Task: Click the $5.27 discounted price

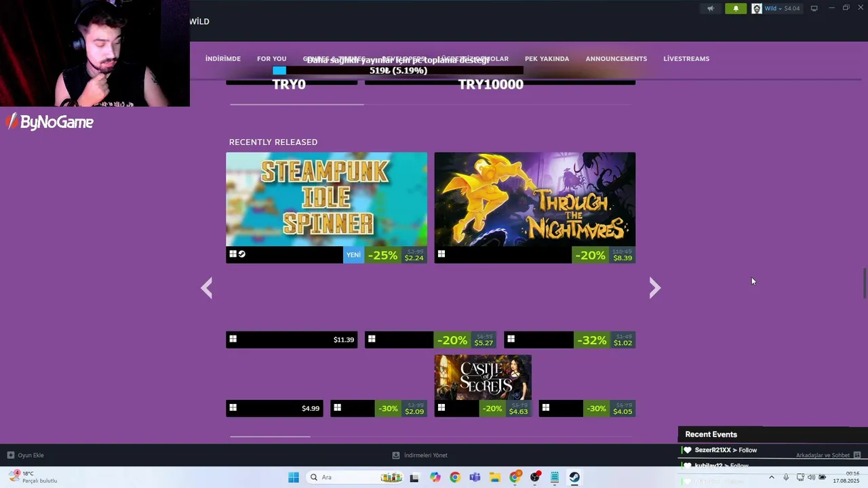Action: [x=484, y=343]
